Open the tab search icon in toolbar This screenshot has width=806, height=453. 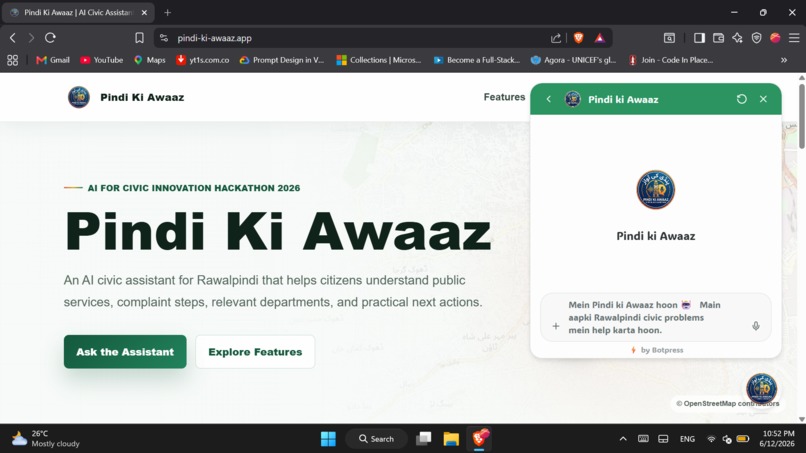point(669,38)
